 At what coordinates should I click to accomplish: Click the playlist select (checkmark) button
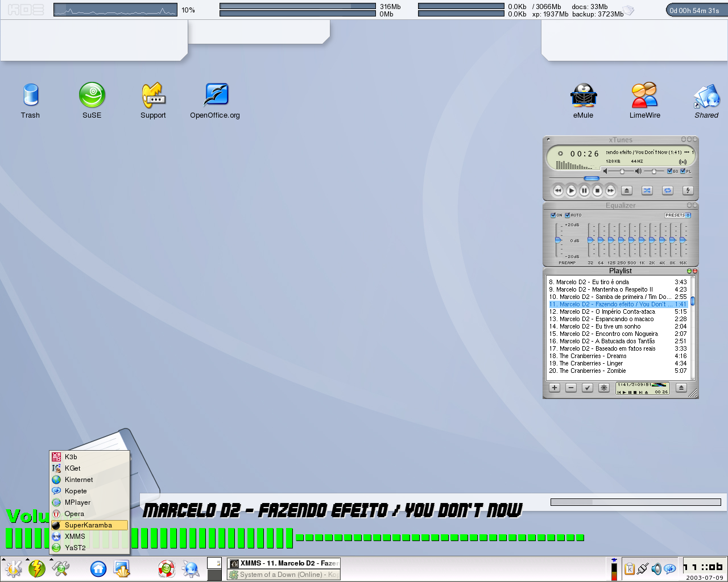coord(588,388)
